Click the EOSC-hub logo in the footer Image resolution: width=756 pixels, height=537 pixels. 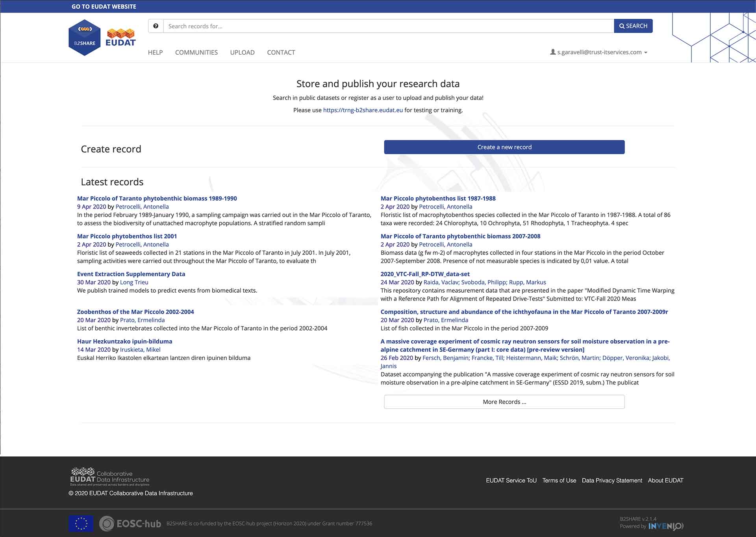pyautogui.click(x=130, y=523)
